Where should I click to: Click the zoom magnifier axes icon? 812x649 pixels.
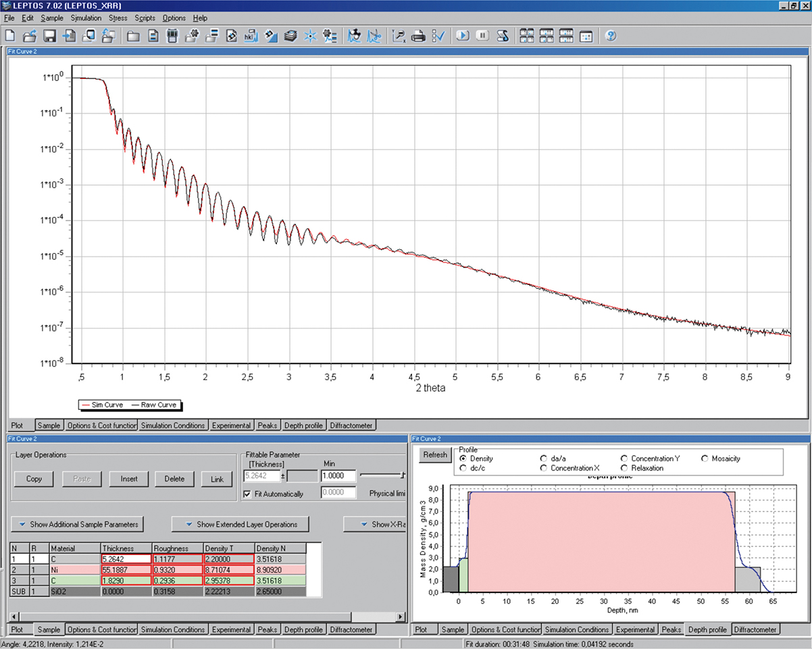[399, 36]
